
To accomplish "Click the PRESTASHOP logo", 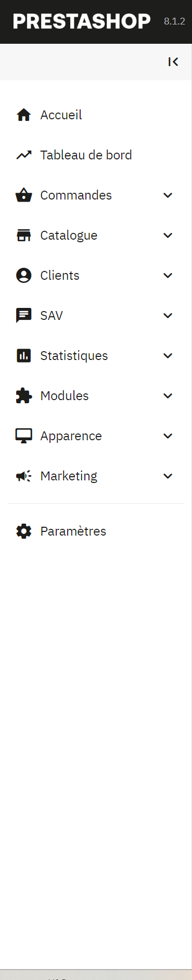I will point(82,21).
